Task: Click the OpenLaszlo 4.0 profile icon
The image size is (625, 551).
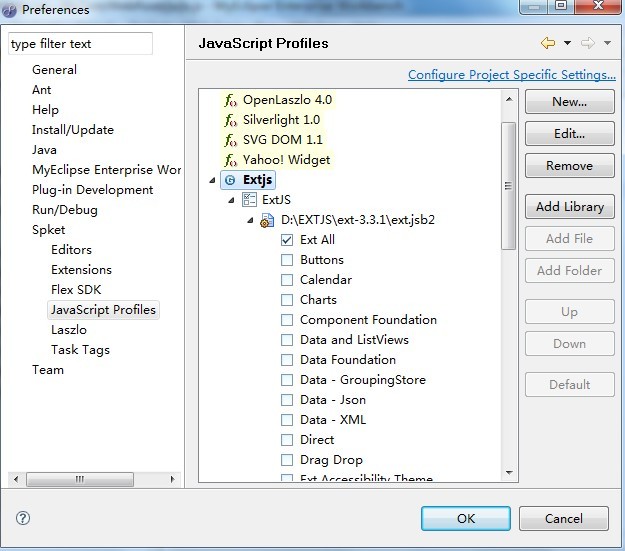Action: coord(230,100)
